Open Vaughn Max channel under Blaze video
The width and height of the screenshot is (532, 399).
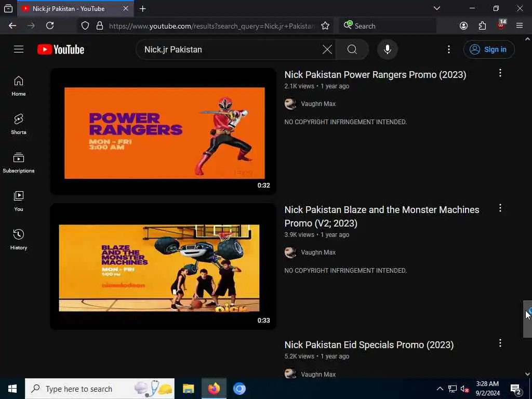[318, 252]
